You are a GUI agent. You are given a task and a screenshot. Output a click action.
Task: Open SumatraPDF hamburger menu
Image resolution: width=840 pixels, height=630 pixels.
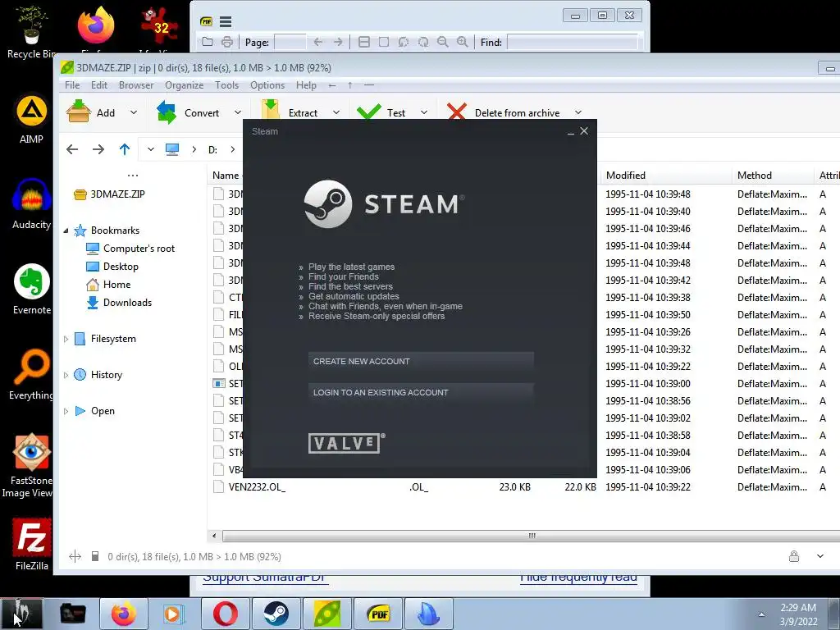[226, 21]
